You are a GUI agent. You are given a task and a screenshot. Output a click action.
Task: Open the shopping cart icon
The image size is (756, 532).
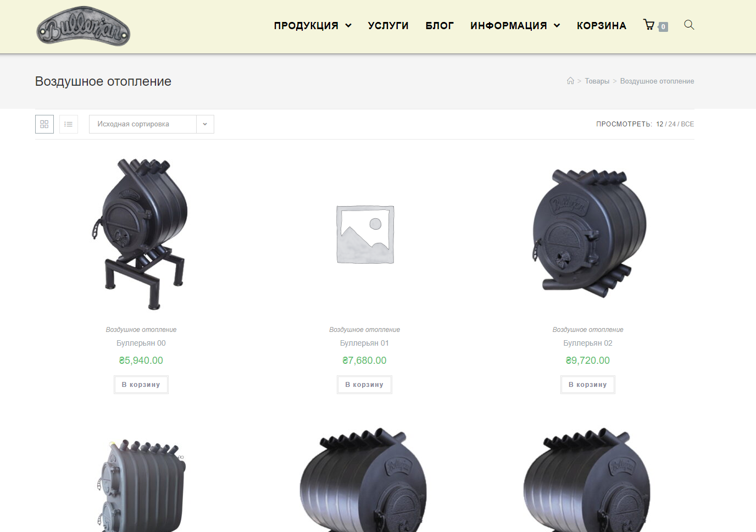pyautogui.click(x=649, y=25)
